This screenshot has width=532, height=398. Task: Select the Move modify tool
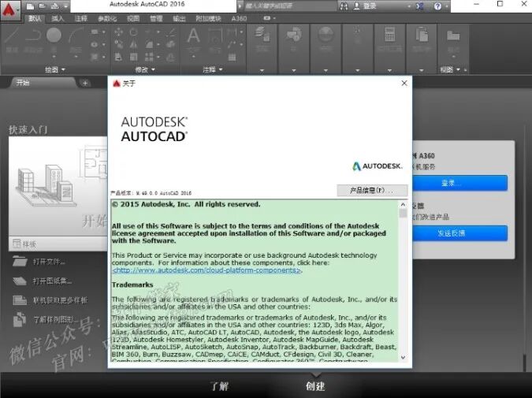[119, 32]
